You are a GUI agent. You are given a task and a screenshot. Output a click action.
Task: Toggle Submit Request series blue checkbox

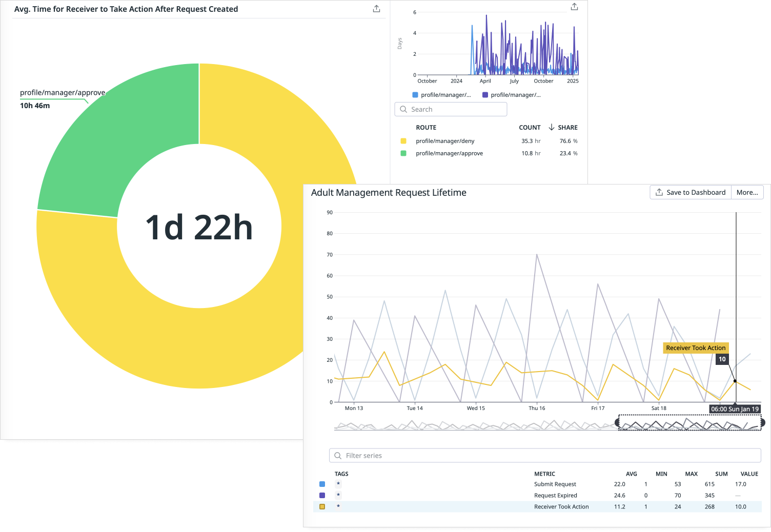(322, 484)
